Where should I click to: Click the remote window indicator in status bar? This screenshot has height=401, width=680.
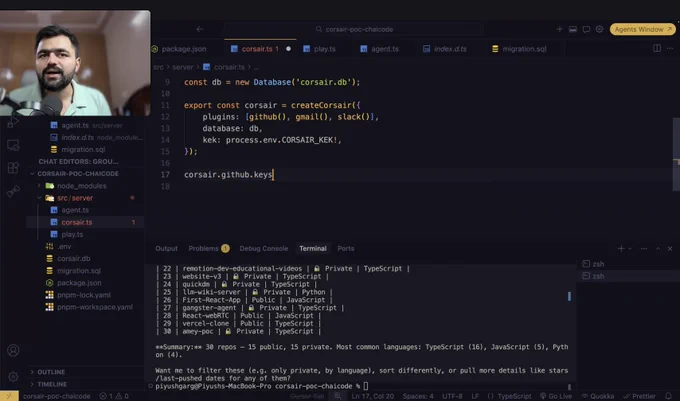[9, 396]
